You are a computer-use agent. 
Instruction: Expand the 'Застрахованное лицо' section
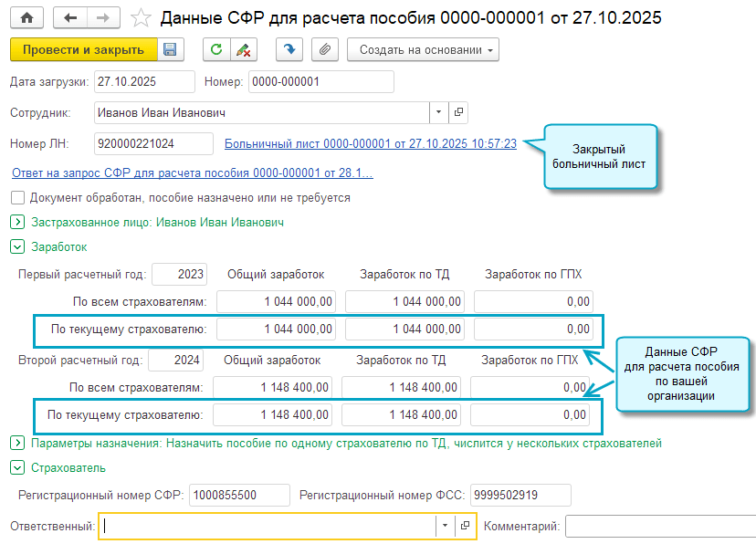16,222
